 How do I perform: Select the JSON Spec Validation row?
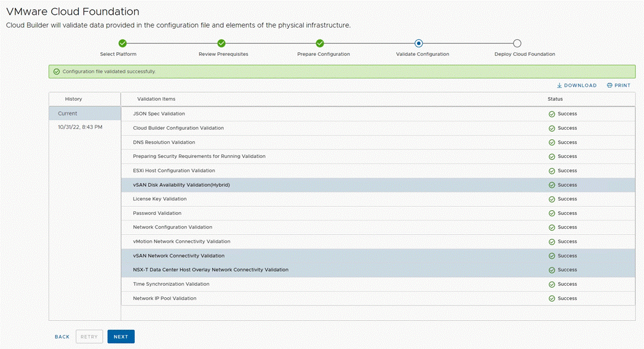(378, 114)
